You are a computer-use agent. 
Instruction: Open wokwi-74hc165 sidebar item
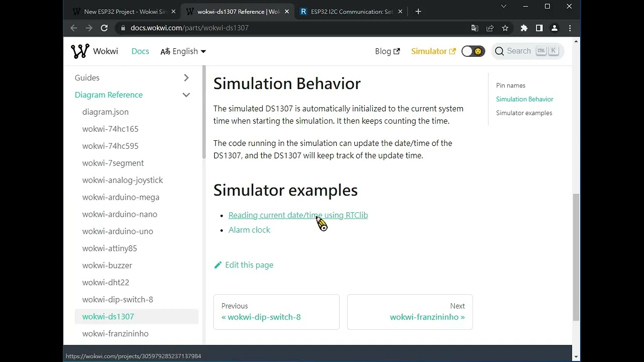point(136,129)
